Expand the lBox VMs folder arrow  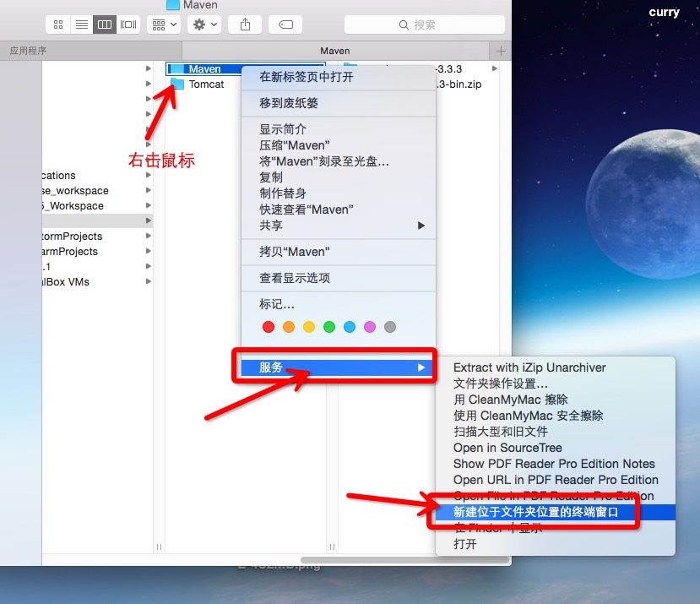pyautogui.click(x=149, y=281)
